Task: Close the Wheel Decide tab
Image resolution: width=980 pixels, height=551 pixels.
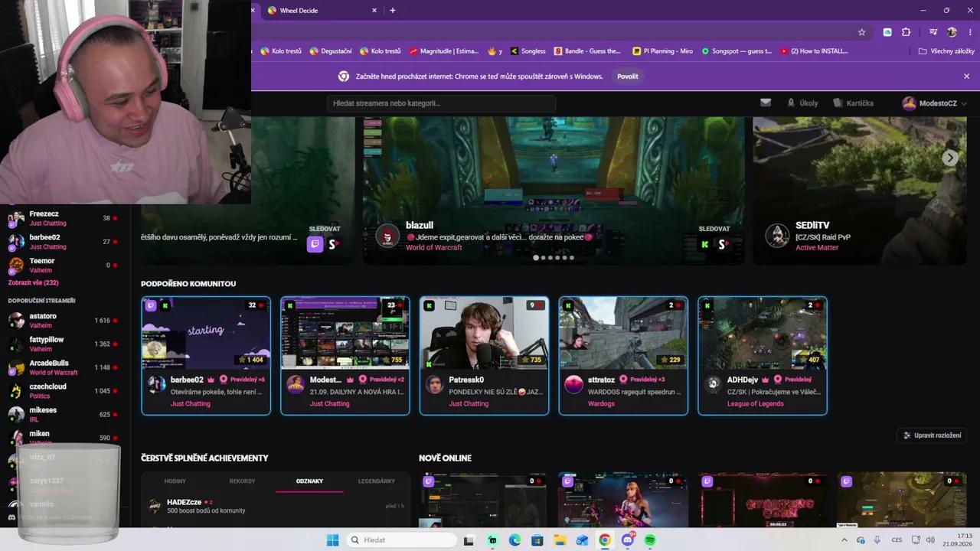Action: [374, 10]
